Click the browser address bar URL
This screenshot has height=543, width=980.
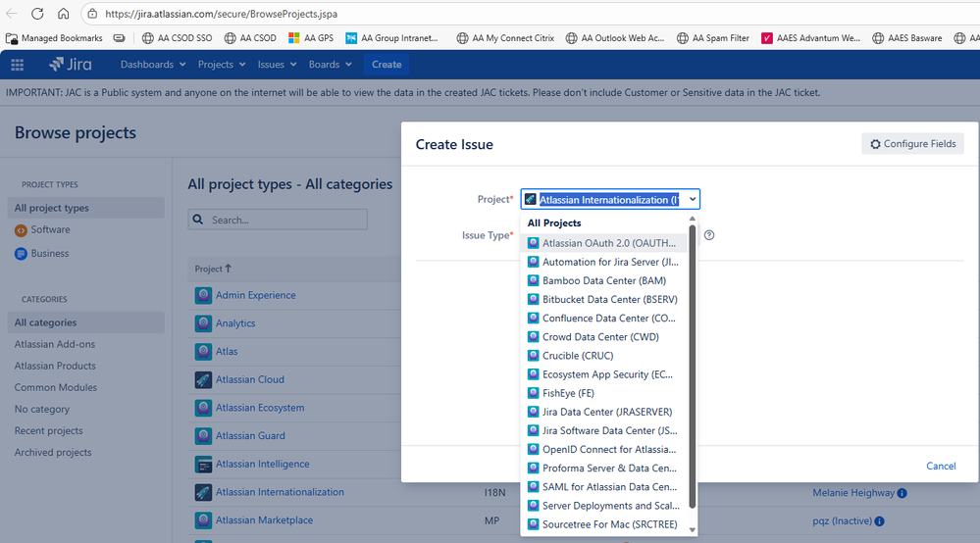point(222,14)
